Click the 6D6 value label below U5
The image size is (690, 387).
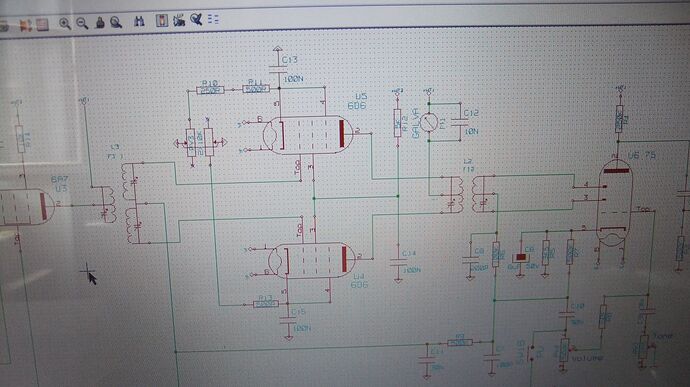(357, 106)
